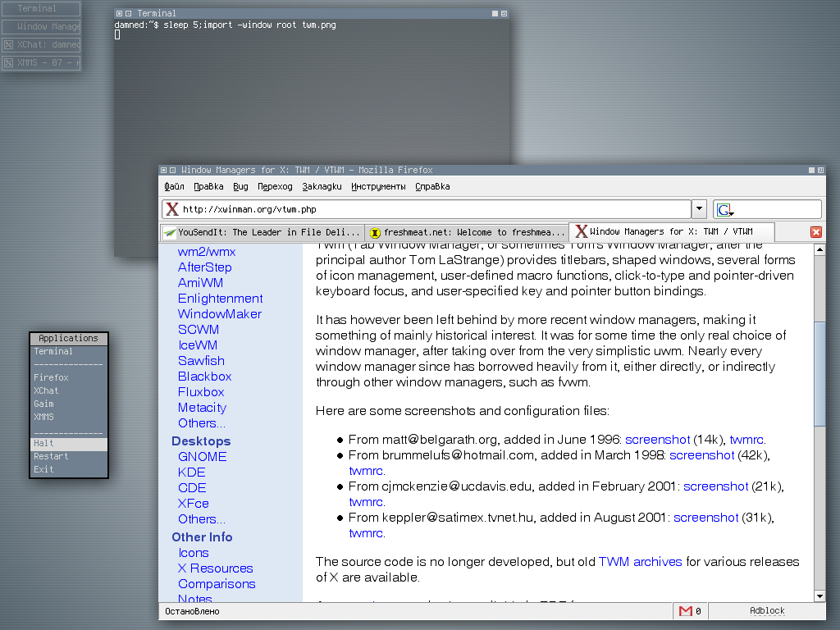Click Firefox titlebar rightmost button

pyautogui.click(x=820, y=171)
